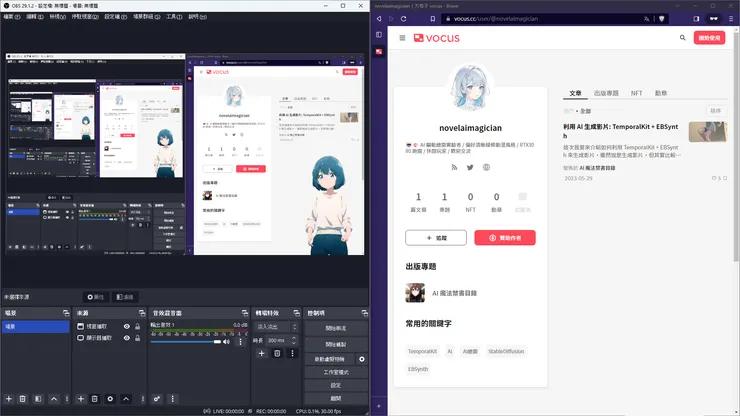Hide the display capture source
Image resolution: width=740 pixels, height=416 pixels.
pyautogui.click(x=126, y=338)
